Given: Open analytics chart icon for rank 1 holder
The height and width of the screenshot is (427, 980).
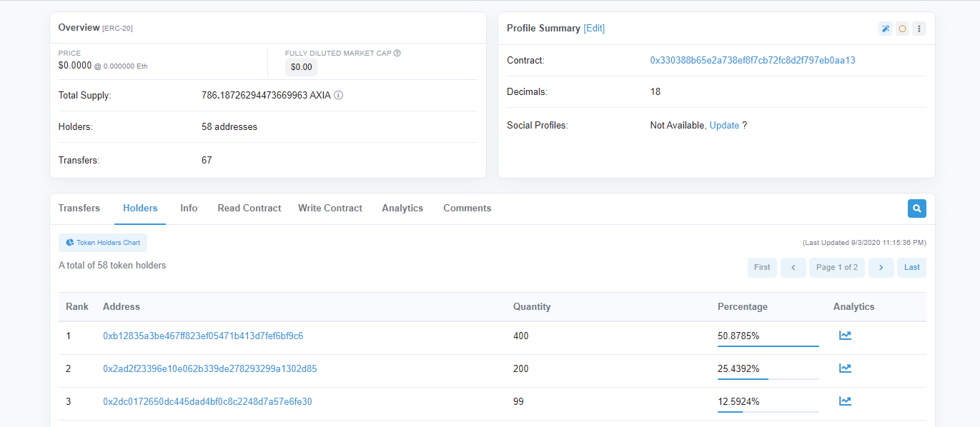Looking at the screenshot, I should pyautogui.click(x=845, y=336).
